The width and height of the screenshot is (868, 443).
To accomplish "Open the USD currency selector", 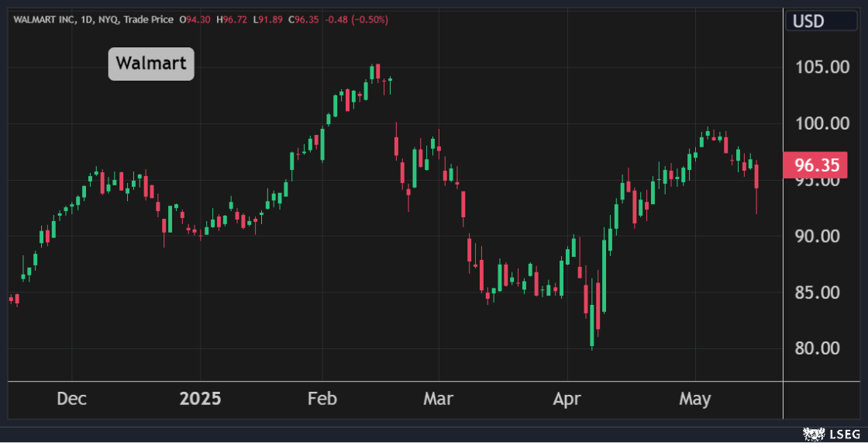I will pyautogui.click(x=808, y=21).
